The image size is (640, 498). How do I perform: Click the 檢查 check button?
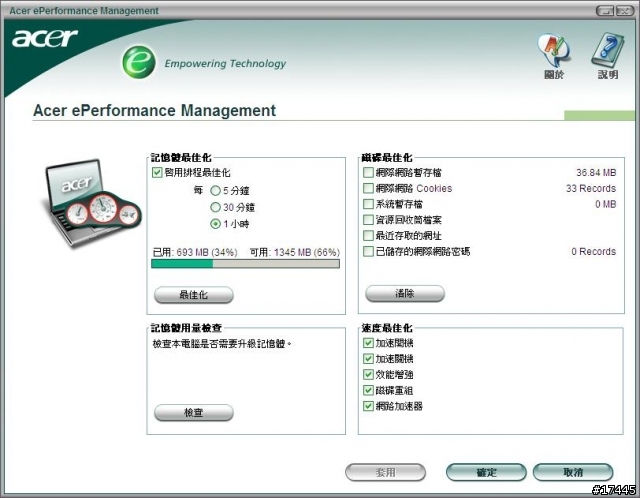193,413
